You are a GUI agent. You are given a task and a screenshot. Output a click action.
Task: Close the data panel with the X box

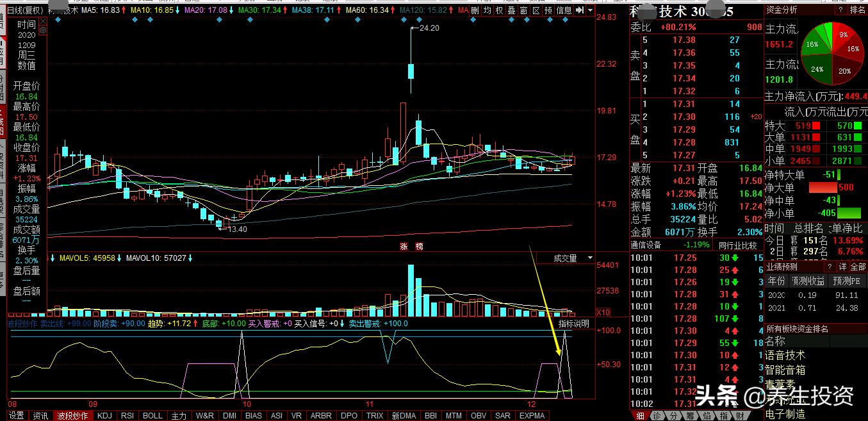point(42,21)
